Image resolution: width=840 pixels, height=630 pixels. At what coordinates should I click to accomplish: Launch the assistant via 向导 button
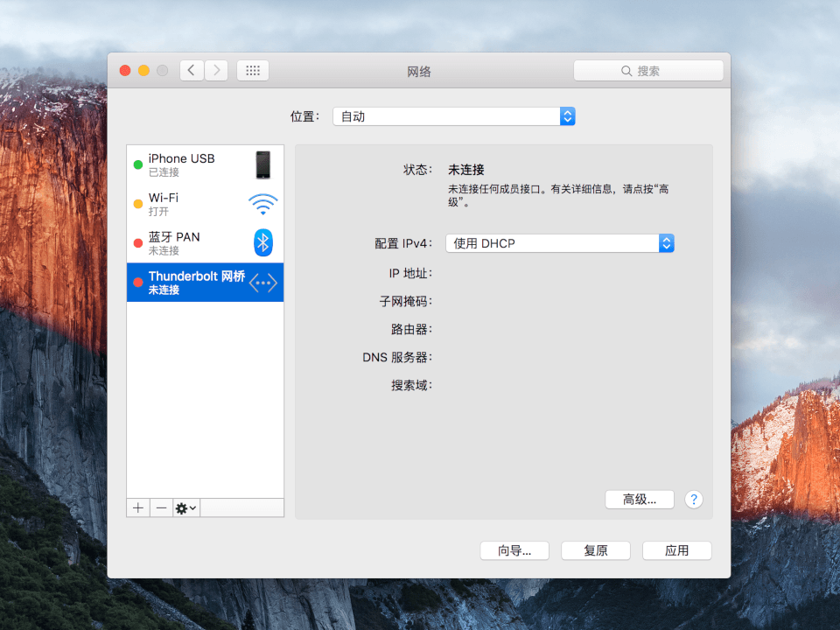[514, 550]
